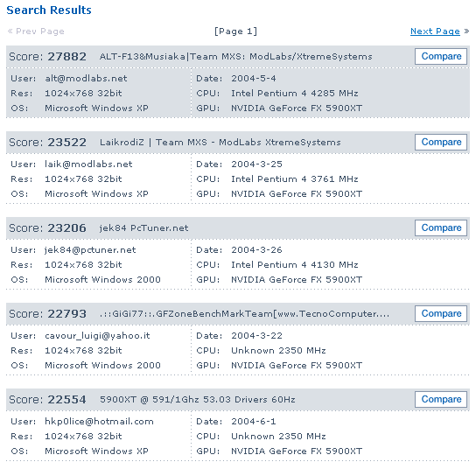Select the ALT-F13&Musiaka result title

click(236, 57)
